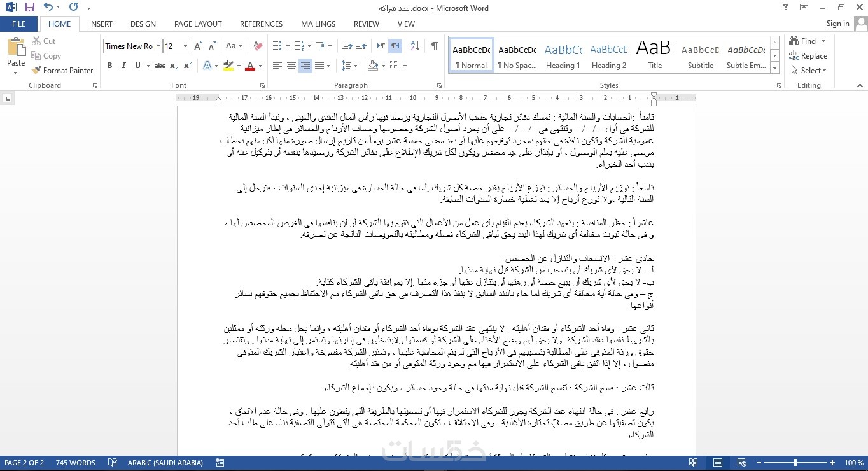Expand the numbering library dropdown arrow
Screen dimensions: 868x471
[x=309, y=46]
